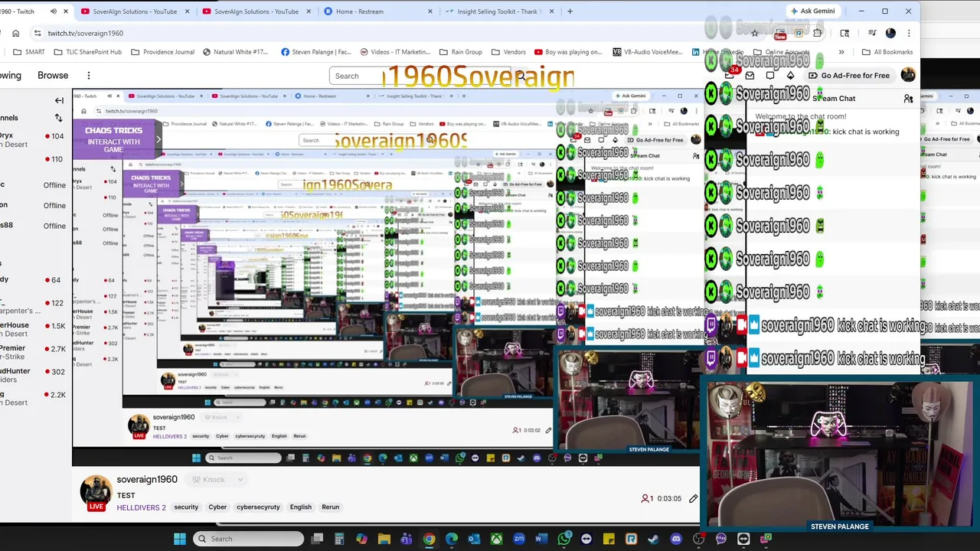Open WhatsApp from the taskbar
Screen dimensions: 980x551
[x=563, y=539]
